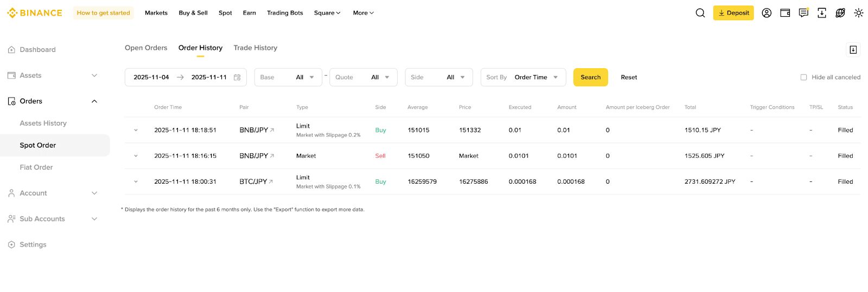Open Assets History in sidebar
Image resolution: width=868 pixels, height=292 pixels.
click(x=43, y=124)
